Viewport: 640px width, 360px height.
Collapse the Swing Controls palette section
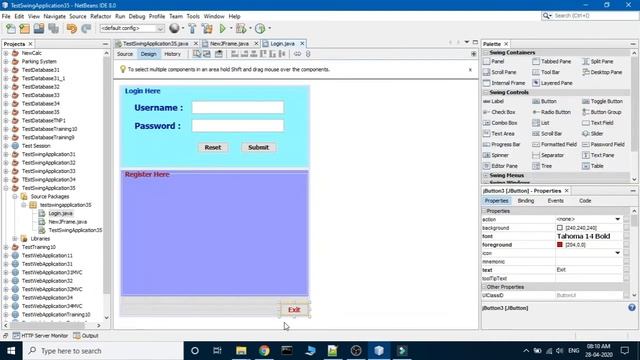(486, 93)
